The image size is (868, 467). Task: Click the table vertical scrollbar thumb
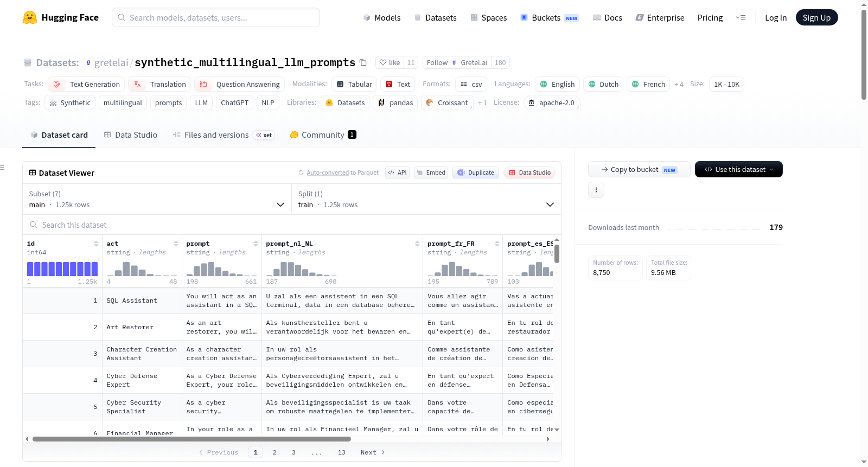pyautogui.click(x=557, y=253)
